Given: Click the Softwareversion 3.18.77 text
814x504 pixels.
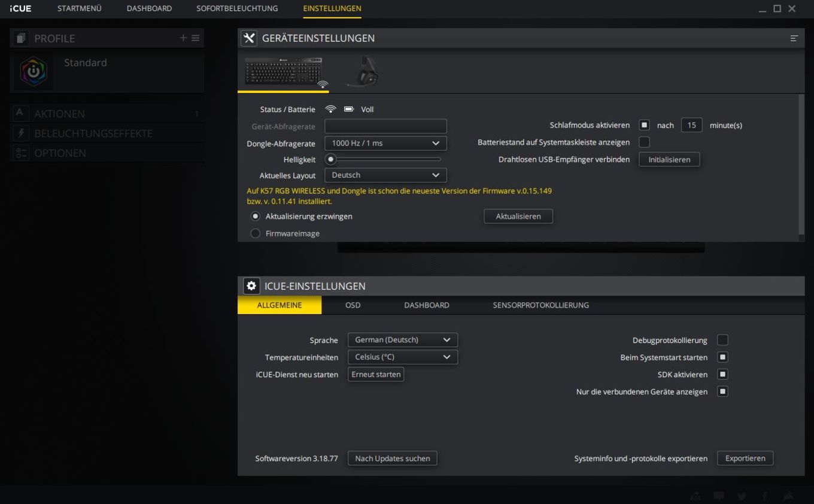Looking at the screenshot, I should tap(297, 459).
